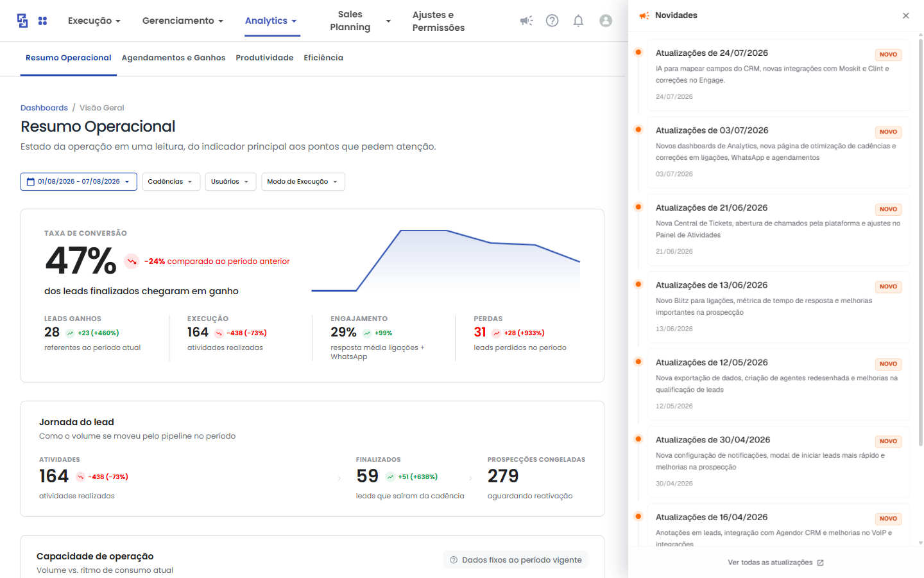Image resolution: width=924 pixels, height=578 pixels.
Task: Open Atualizações de 03/07/2026 entry
Action: [779, 152]
